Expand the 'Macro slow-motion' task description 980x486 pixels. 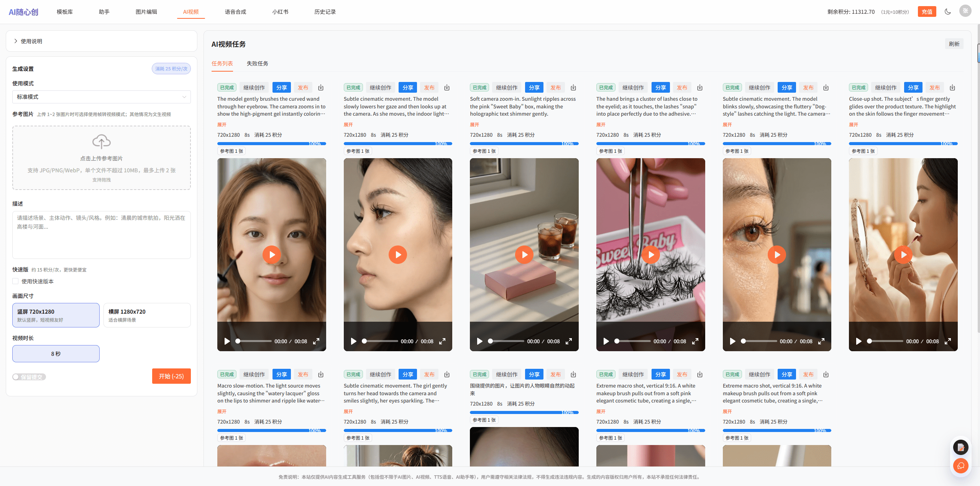coord(222,411)
